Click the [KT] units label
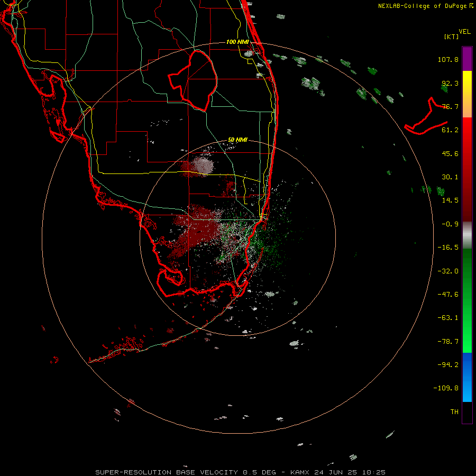 tap(451, 36)
